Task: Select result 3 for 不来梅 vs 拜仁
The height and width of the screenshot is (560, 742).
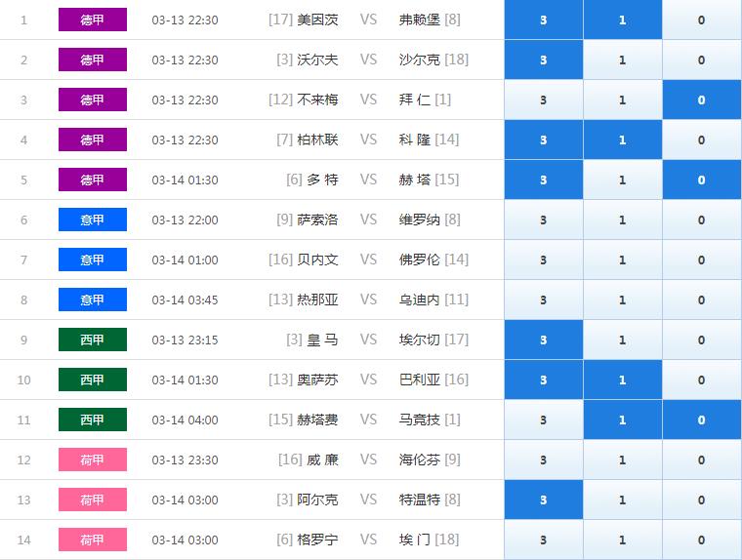Action: pyautogui.click(x=543, y=100)
